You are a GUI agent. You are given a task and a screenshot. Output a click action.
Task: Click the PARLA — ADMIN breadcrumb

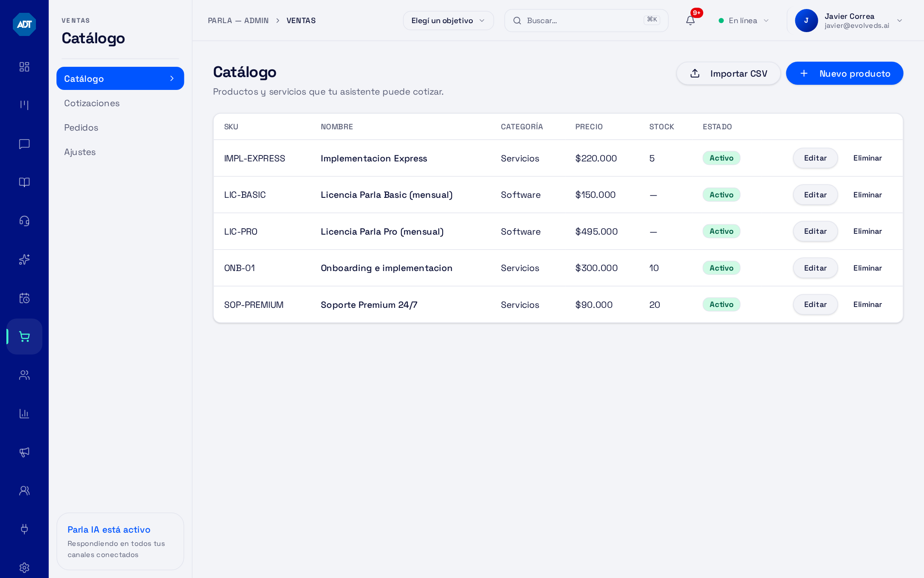[238, 21]
